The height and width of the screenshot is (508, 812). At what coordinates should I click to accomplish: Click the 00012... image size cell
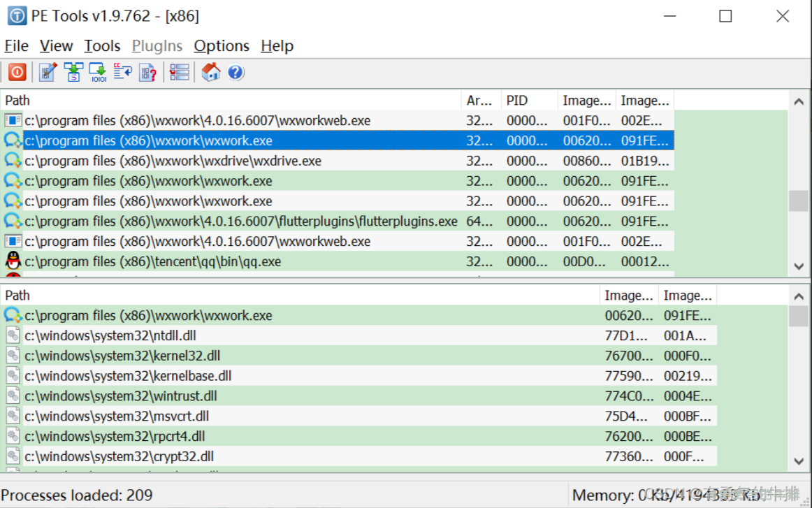(x=645, y=261)
